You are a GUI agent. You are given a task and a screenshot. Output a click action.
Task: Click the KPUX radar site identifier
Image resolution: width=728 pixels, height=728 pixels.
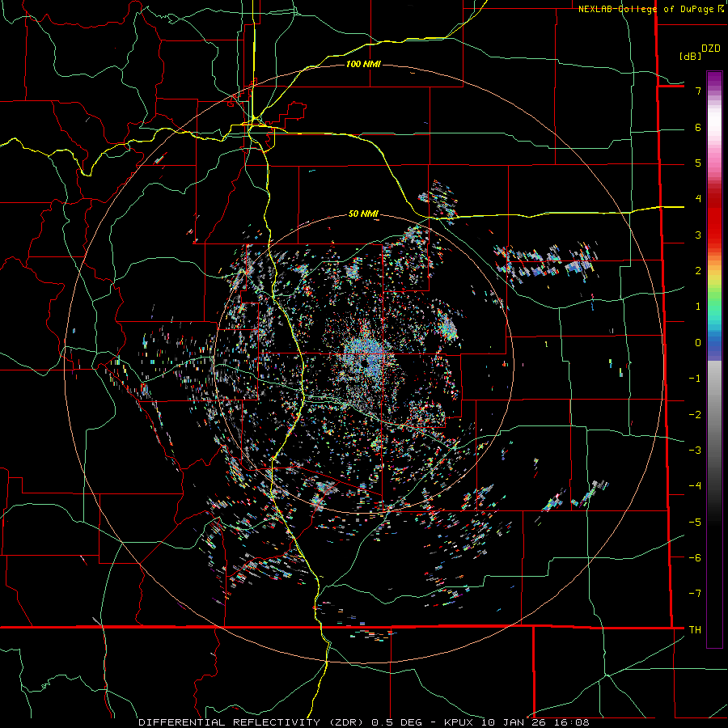tap(459, 722)
